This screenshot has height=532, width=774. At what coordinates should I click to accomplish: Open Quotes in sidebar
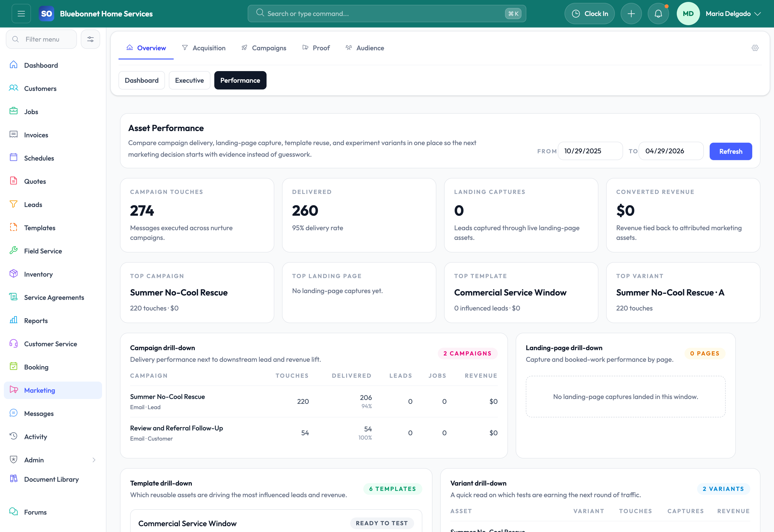[x=53, y=181]
